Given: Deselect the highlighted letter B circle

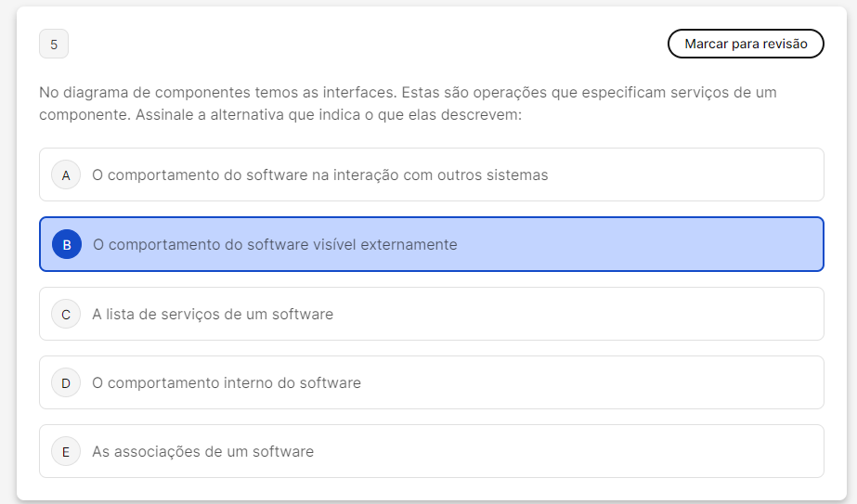Looking at the screenshot, I should (x=67, y=245).
